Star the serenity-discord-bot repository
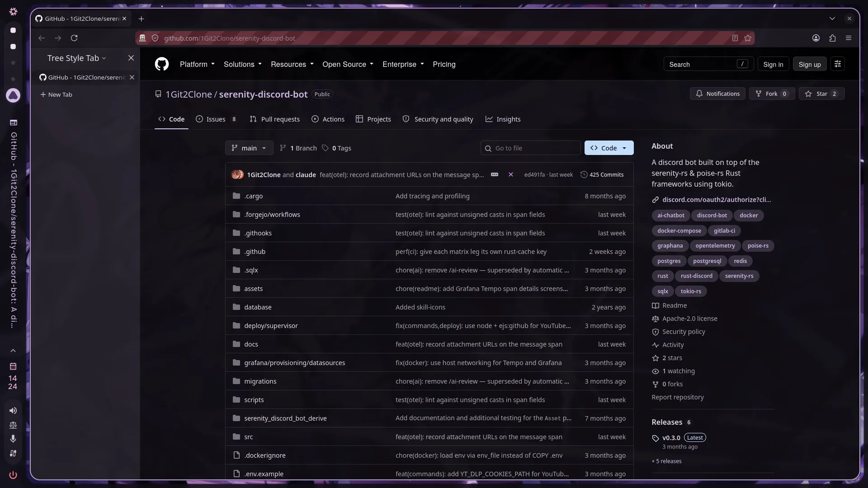Viewport: 868px width, 488px height. [x=822, y=94]
